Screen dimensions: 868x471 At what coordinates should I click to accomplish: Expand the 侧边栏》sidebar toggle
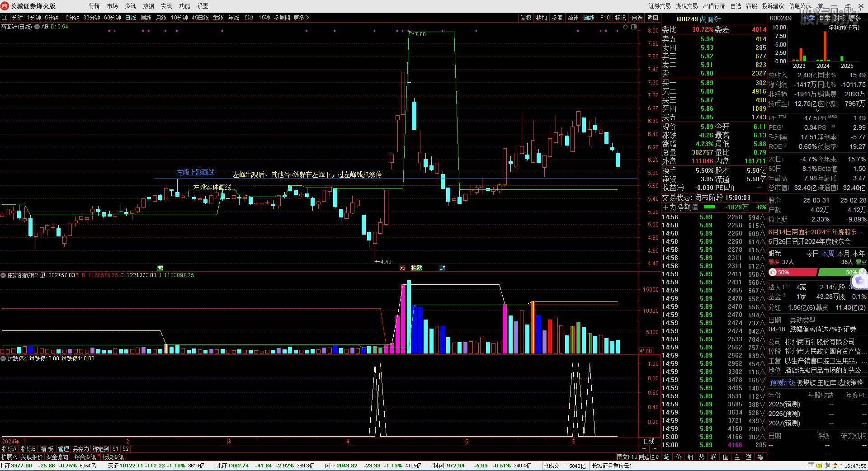(x=649, y=457)
